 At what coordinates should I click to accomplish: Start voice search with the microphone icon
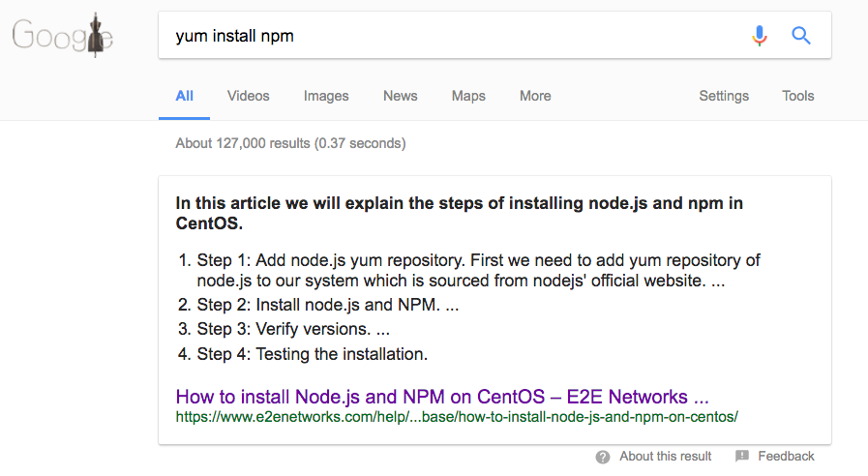coord(760,36)
